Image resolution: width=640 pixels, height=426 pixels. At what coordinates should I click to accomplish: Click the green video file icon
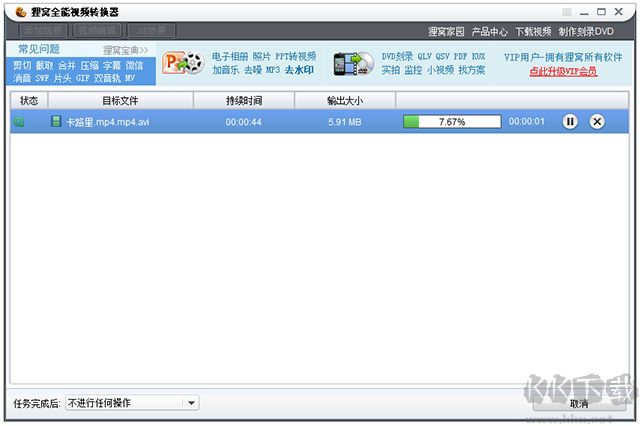(x=56, y=121)
